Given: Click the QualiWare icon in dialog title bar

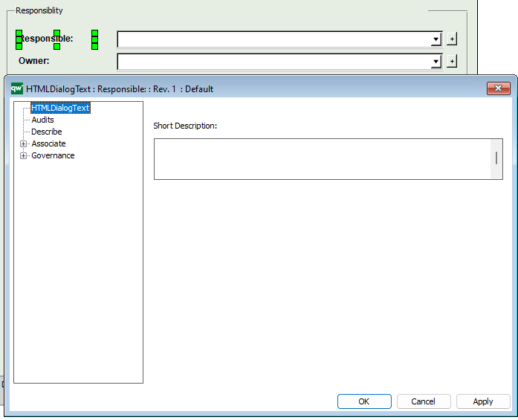Looking at the screenshot, I should pos(16,88).
